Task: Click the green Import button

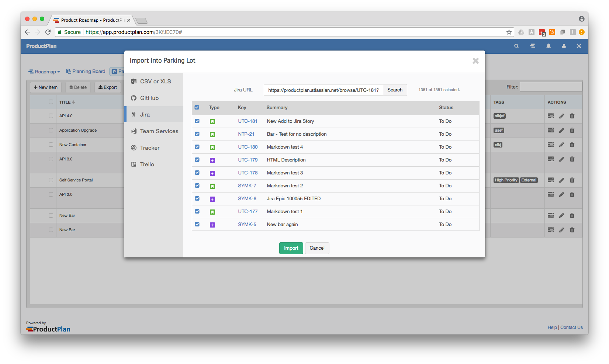Action: [291, 248]
